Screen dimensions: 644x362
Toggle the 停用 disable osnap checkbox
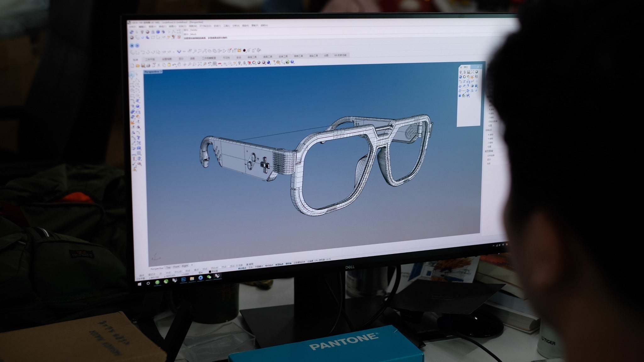tap(247, 264)
